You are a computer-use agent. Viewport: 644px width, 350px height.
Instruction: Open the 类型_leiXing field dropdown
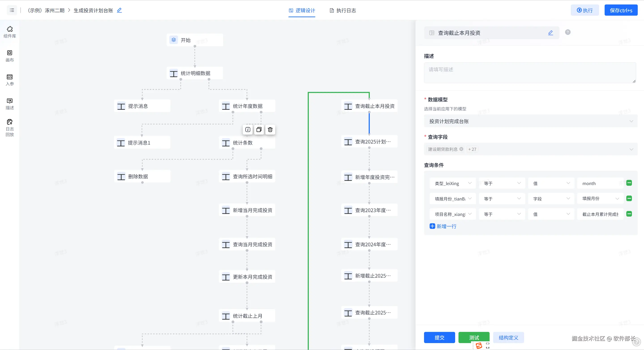pos(452,183)
